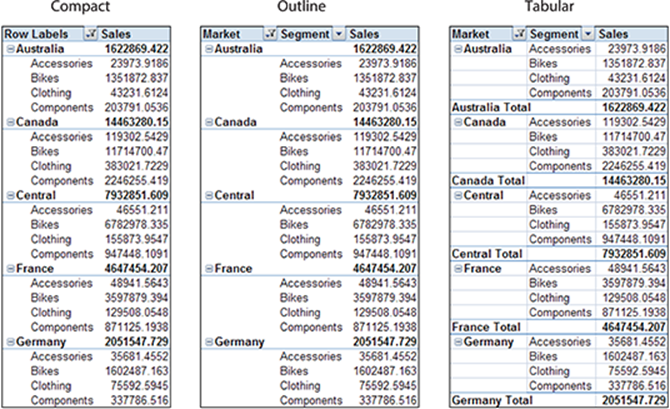670x409 pixels.
Task: Collapse France in the Compact table
Action: pyautogui.click(x=11, y=269)
